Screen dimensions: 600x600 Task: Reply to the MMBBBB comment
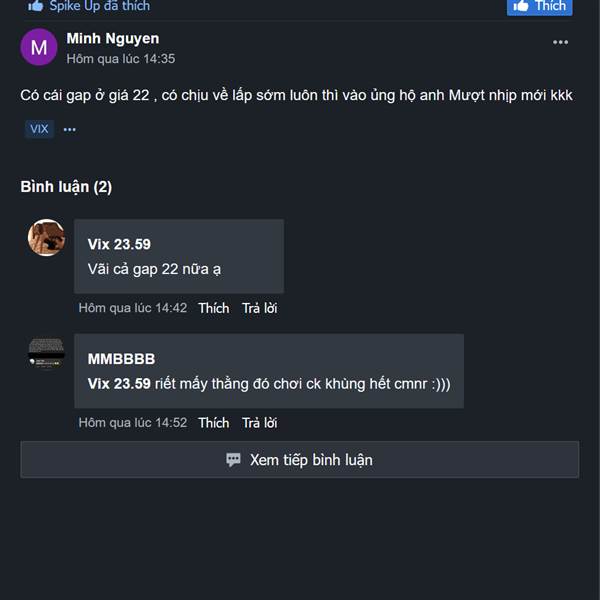pos(259,423)
